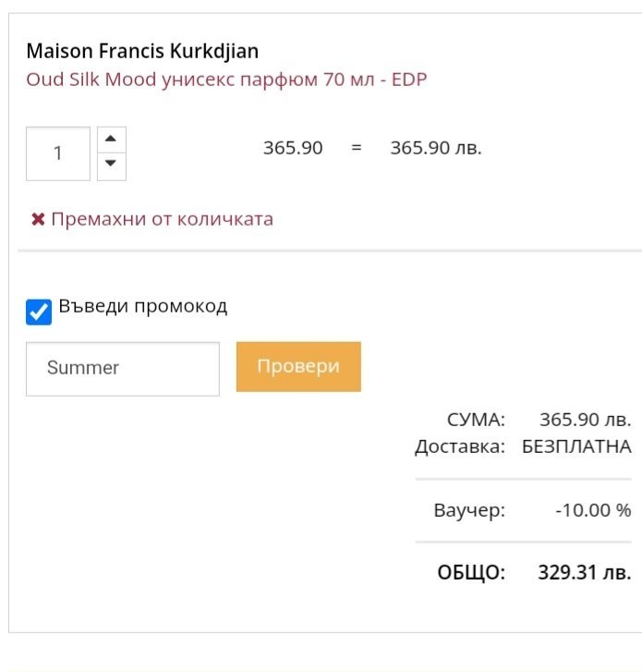Screen dimensions: 642x672
Task: Click the "СУМА:" label
Action: [x=476, y=420]
